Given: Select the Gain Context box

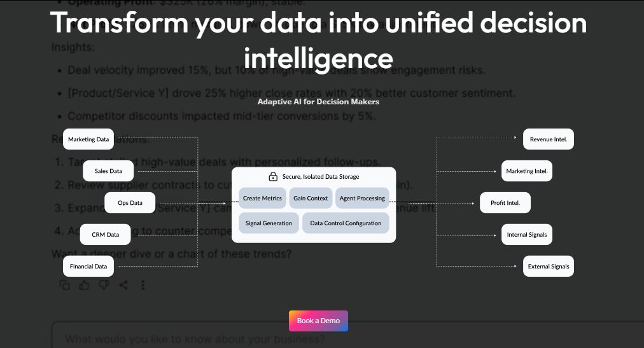Looking at the screenshot, I should coord(311,198).
